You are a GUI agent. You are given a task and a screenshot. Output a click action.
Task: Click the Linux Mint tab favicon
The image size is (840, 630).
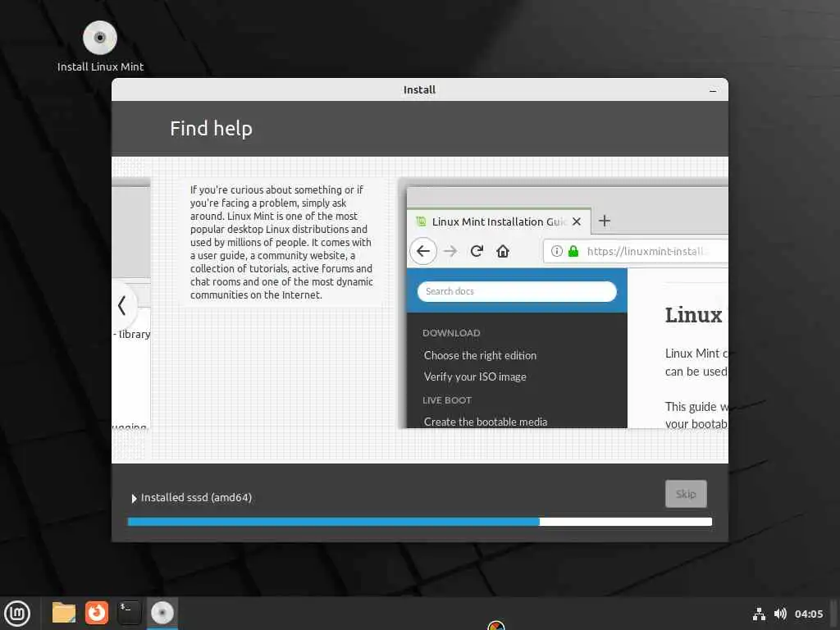421,221
